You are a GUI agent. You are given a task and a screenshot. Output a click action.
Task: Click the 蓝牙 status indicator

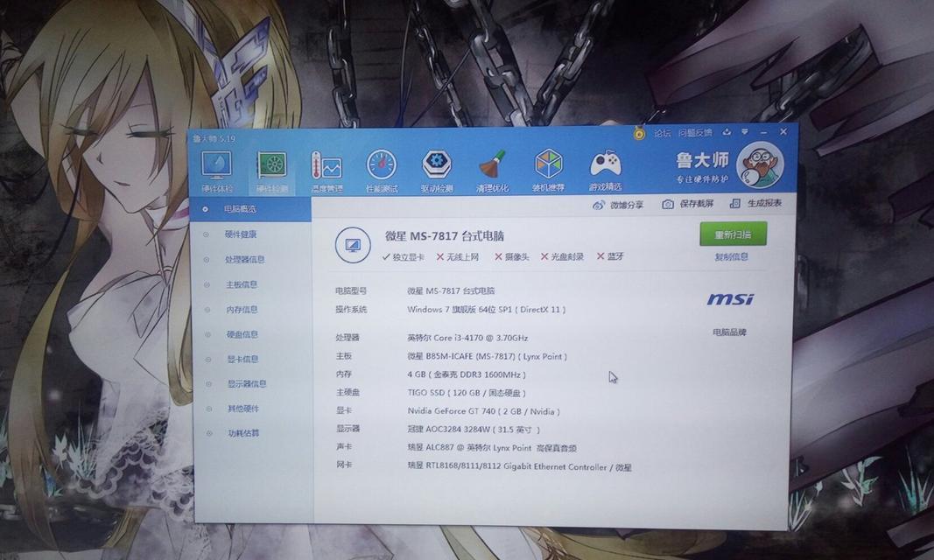pyautogui.click(x=610, y=255)
